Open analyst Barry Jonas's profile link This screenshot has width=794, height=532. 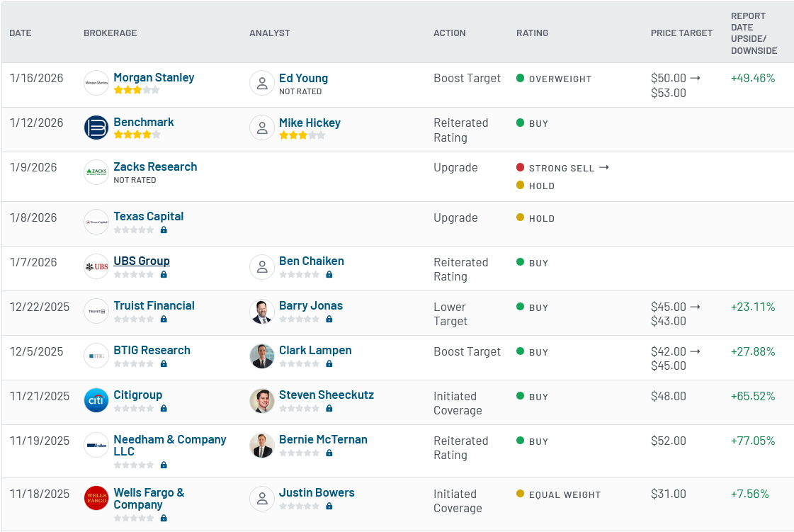click(311, 305)
